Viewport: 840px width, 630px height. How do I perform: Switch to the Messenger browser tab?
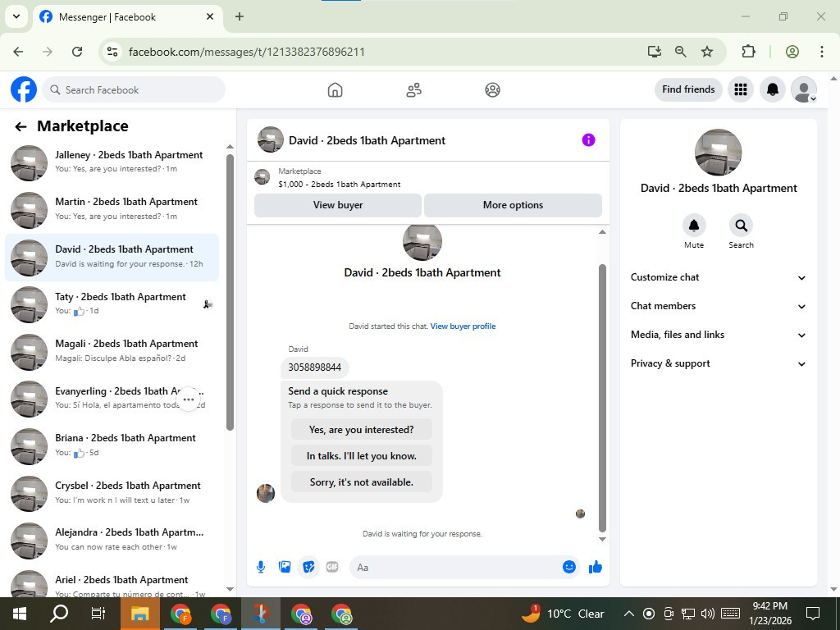[x=127, y=16]
